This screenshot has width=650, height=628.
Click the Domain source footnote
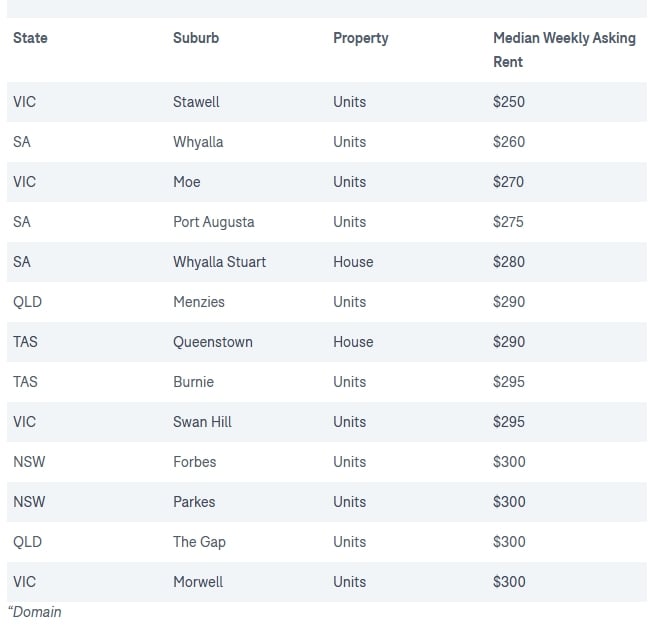(35, 611)
